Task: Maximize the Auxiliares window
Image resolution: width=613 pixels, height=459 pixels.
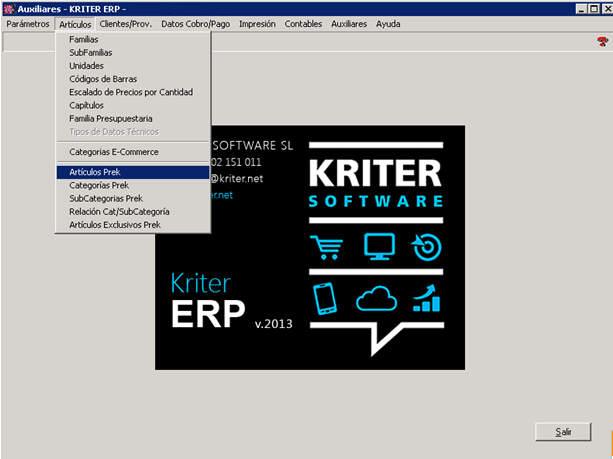Action: click(594, 9)
